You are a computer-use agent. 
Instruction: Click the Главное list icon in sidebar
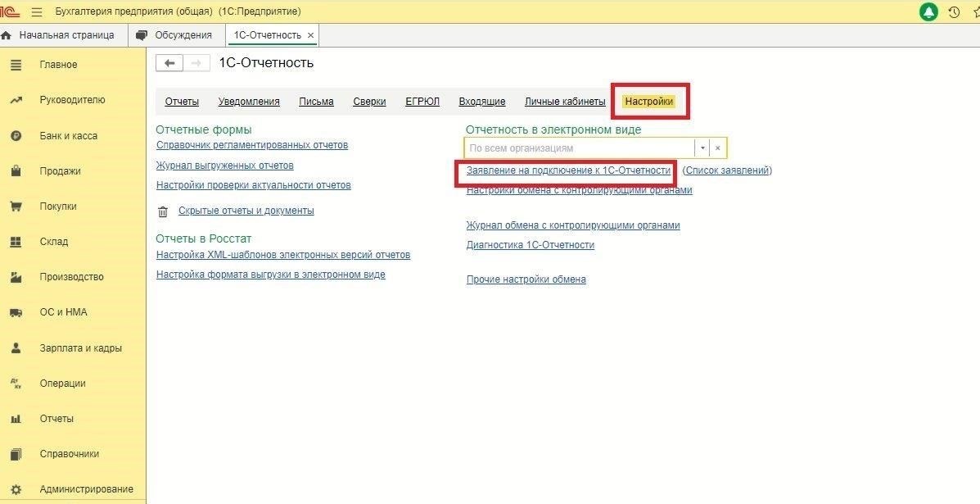tap(16, 65)
